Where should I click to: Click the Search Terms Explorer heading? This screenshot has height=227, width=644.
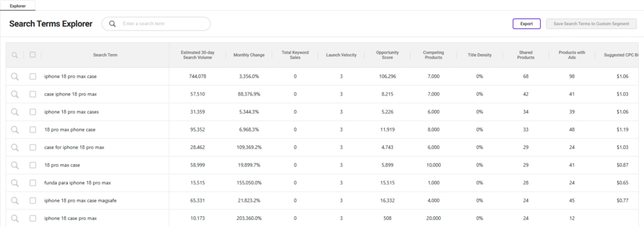(x=51, y=24)
